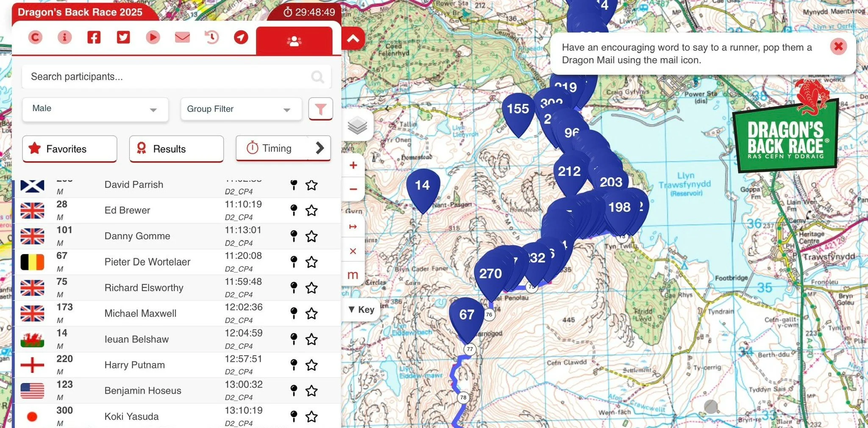Locate Danny Gomme with pin icon
Image resolution: width=868 pixels, height=428 pixels.
294,236
